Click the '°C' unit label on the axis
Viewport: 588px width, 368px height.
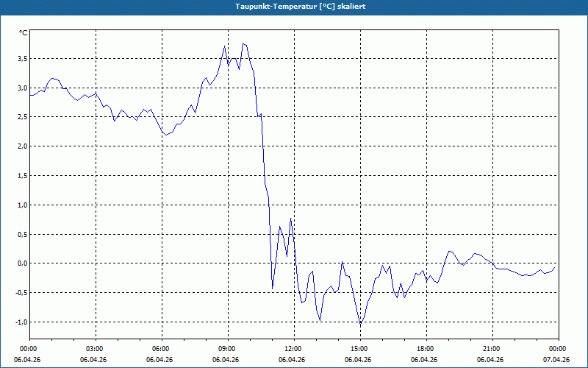(x=23, y=33)
